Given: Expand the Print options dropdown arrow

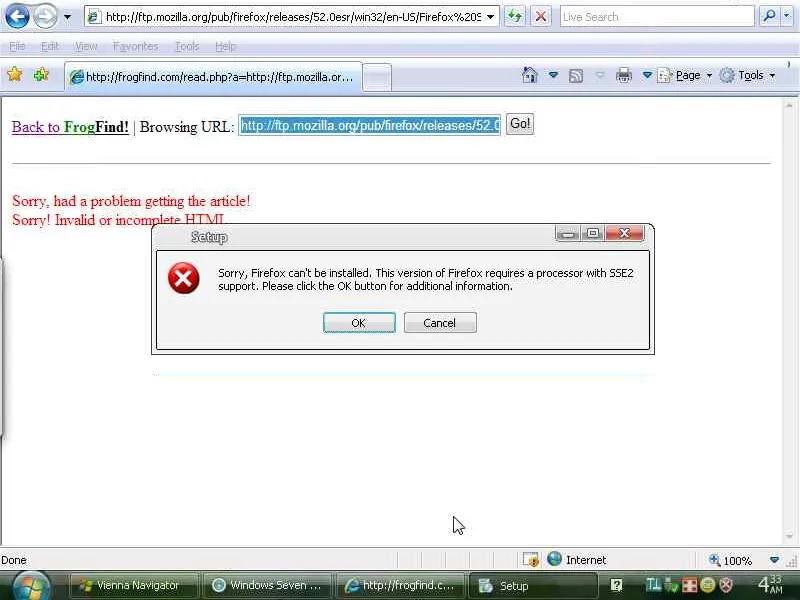Looking at the screenshot, I should (647, 76).
